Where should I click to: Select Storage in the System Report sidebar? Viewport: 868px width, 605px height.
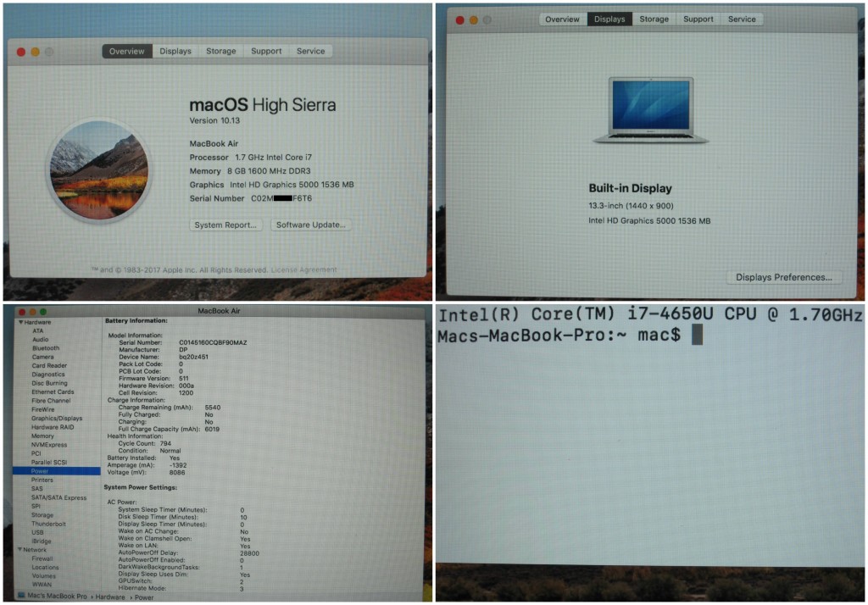click(x=42, y=515)
